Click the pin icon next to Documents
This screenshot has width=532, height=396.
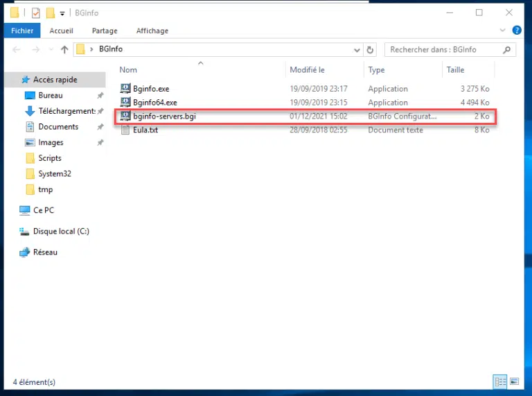pyautogui.click(x=100, y=127)
